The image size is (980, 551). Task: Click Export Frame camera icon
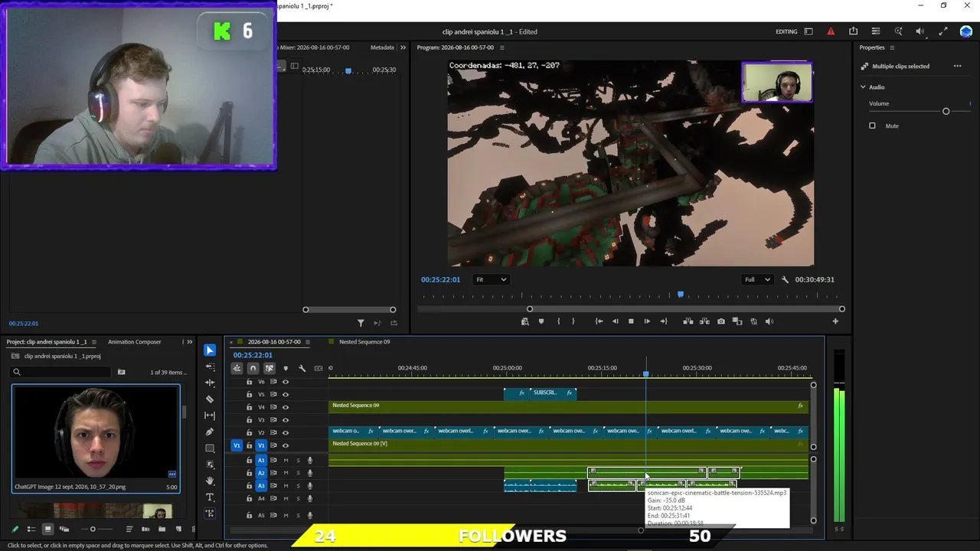(720, 321)
